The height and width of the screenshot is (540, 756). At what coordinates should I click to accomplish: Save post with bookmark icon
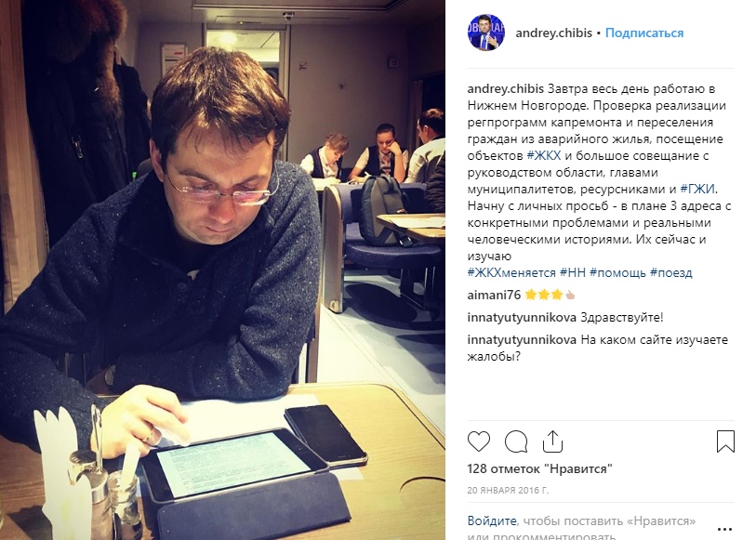(x=725, y=441)
